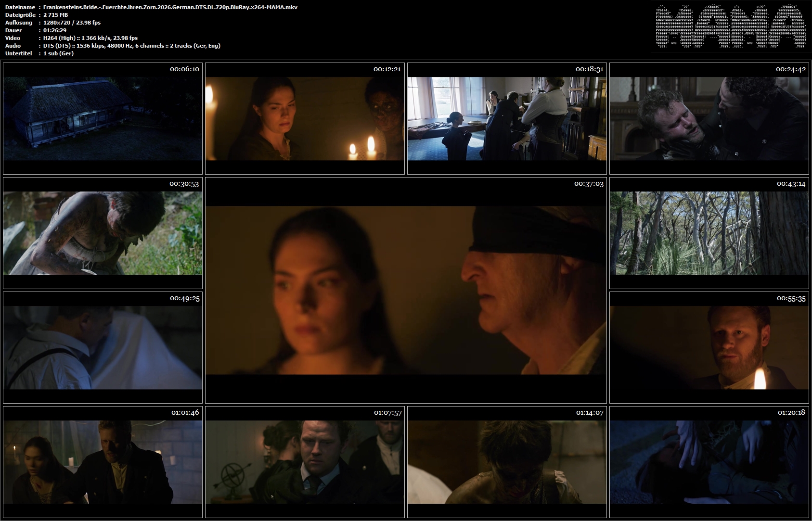The width and height of the screenshot is (812, 521).
Task: Click the file name ending in MAMA.mkv
Action: pyautogui.click(x=170, y=7)
